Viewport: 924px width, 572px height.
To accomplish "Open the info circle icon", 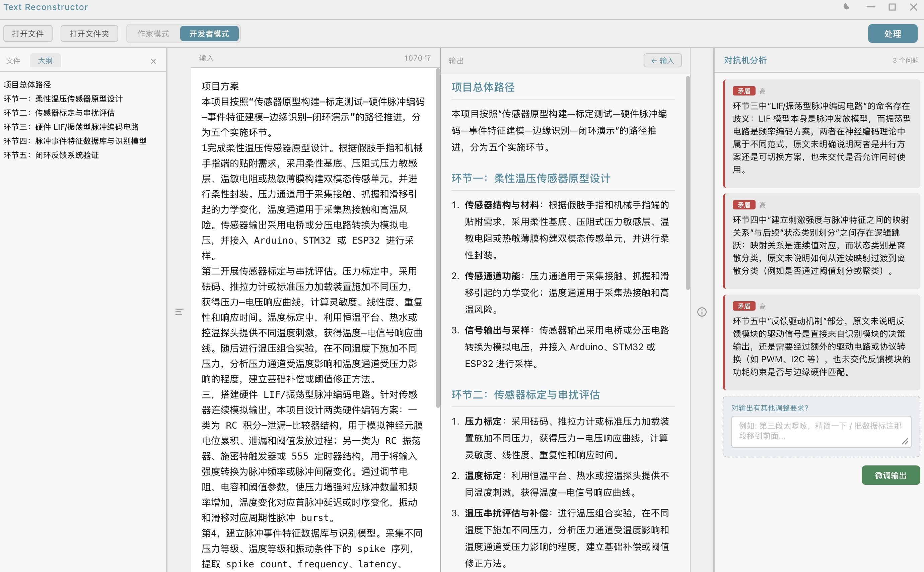I will (x=702, y=312).
